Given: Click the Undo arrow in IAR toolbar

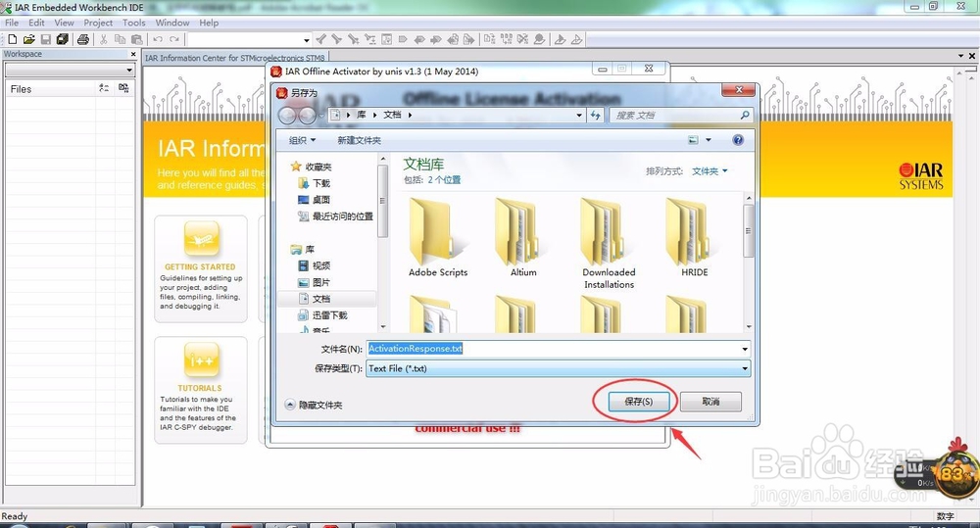Looking at the screenshot, I should coord(158,39).
